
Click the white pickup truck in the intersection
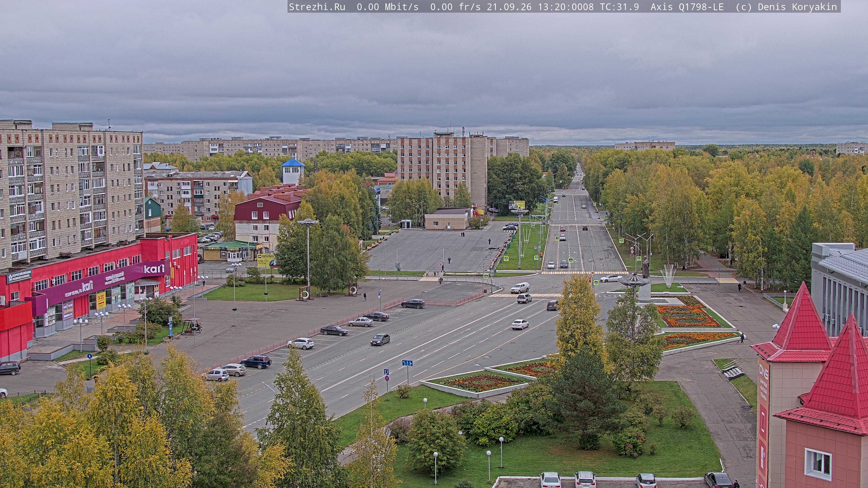[520, 288]
